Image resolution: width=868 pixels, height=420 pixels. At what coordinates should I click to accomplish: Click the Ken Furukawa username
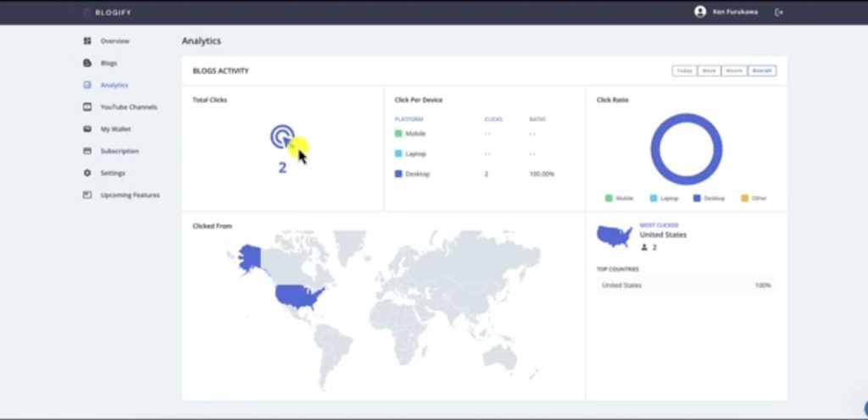[x=734, y=12]
